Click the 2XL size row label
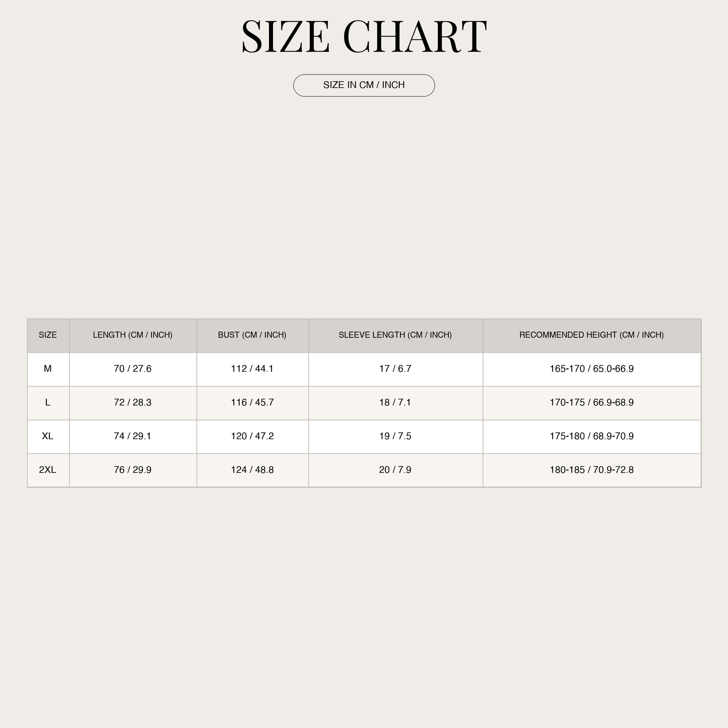Image resolution: width=728 pixels, height=728 pixels. (x=48, y=470)
